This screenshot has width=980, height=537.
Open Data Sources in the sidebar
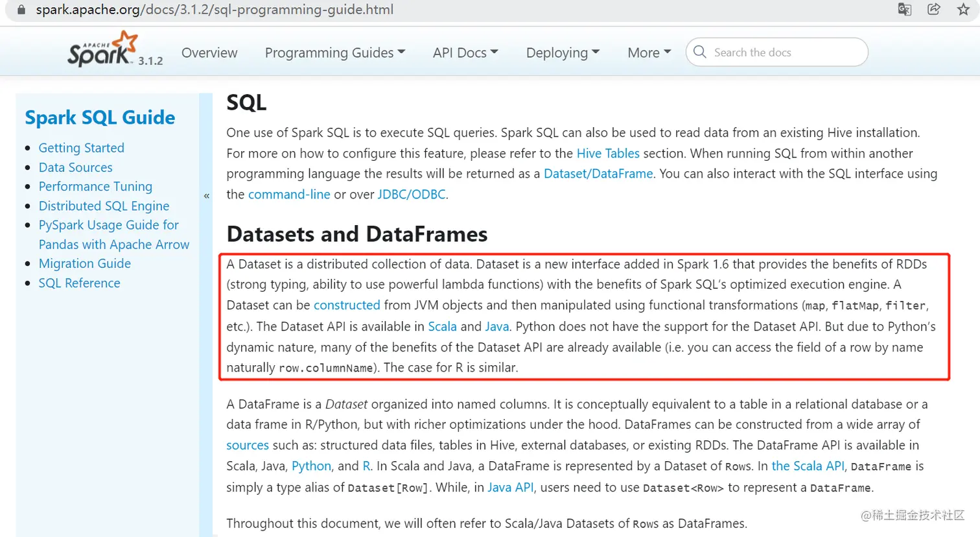[75, 167]
